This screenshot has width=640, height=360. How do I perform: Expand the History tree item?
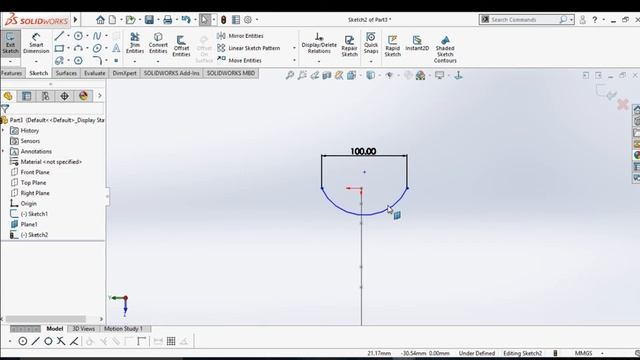coord(3,131)
